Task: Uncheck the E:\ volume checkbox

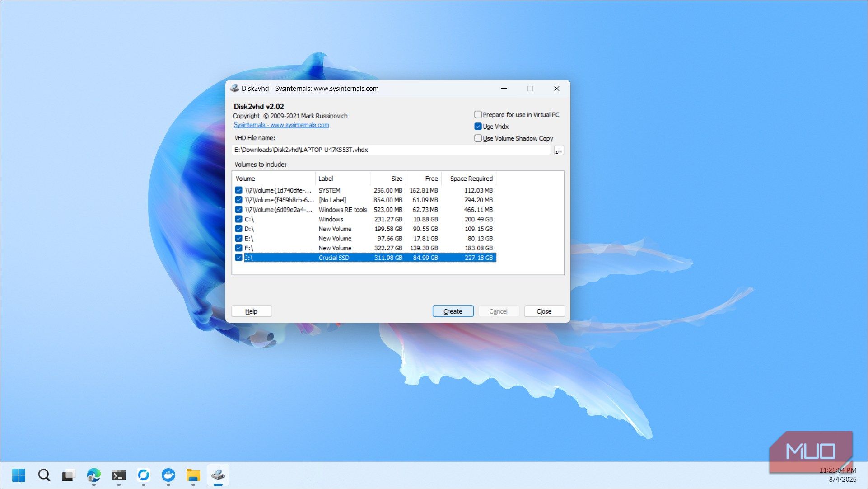Action: [x=238, y=238]
